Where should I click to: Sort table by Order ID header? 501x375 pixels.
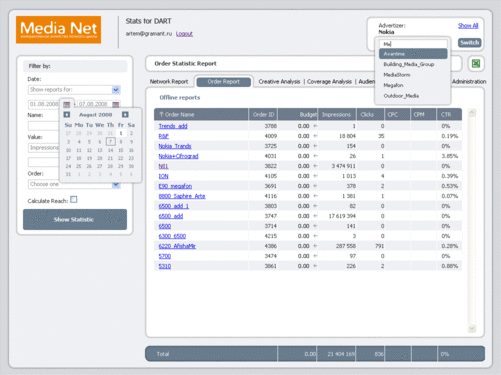(263, 114)
